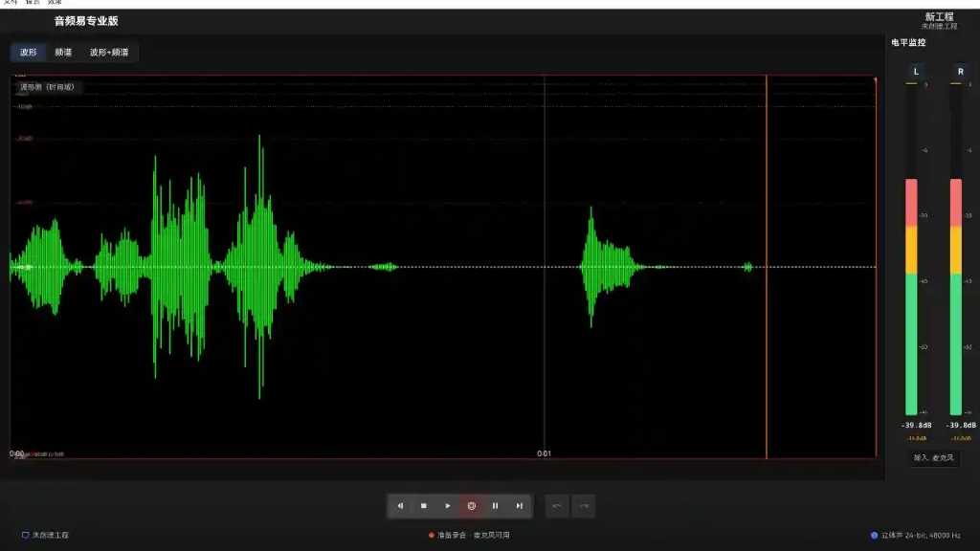This screenshot has height=551, width=980.
Task: Click the Redo arrow icon
Action: tap(583, 506)
